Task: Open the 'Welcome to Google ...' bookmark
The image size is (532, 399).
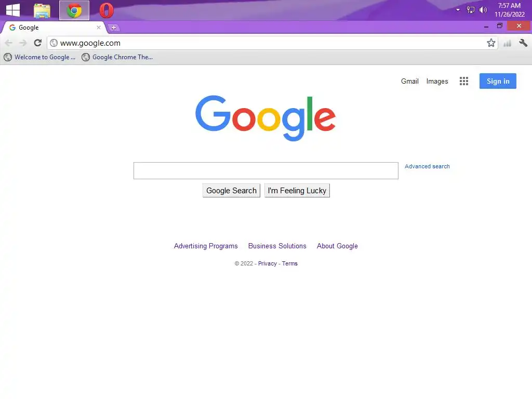Action: click(39, 57)
